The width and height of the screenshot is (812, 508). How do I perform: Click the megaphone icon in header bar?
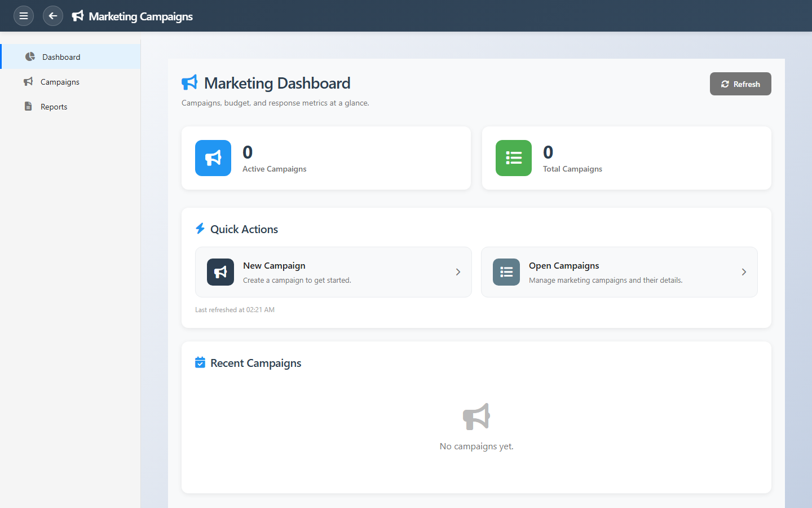point(78,16)
